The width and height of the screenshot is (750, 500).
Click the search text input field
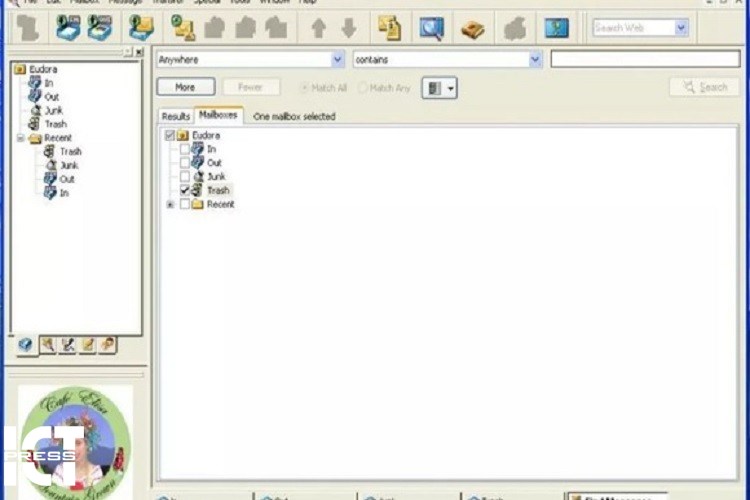[644, 60]
